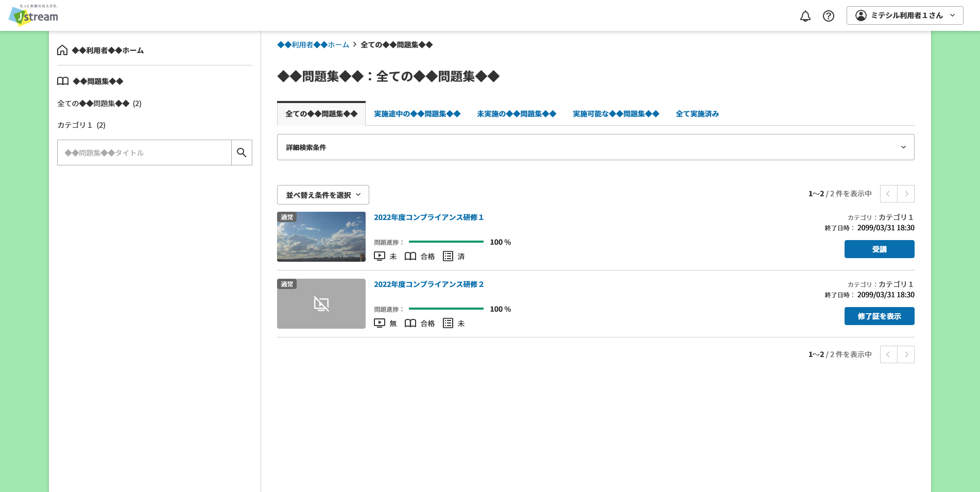Viewport: 980px width, 492px height.
Task: Select カテゴリ１ (2) in sidebar
Action: pos(81,125)
